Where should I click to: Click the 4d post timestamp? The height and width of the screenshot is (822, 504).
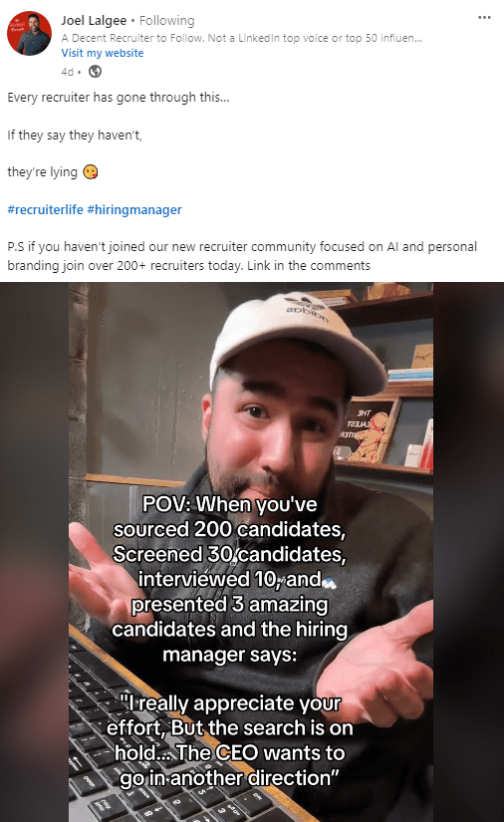point(67,72)
